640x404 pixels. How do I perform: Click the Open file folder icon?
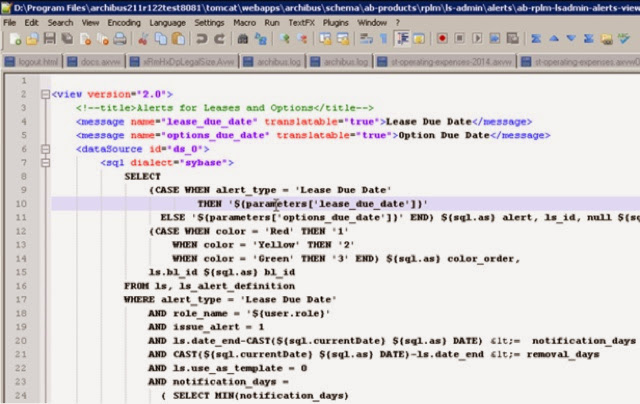tap(32, 39)
